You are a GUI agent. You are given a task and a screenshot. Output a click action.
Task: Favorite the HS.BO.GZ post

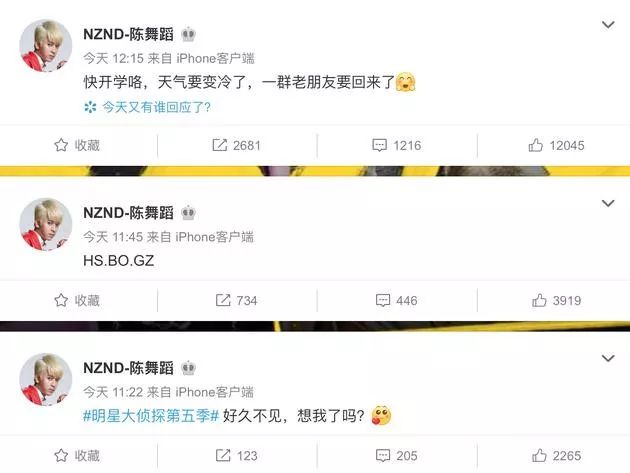pyautogui.click(x=77, y=300)
